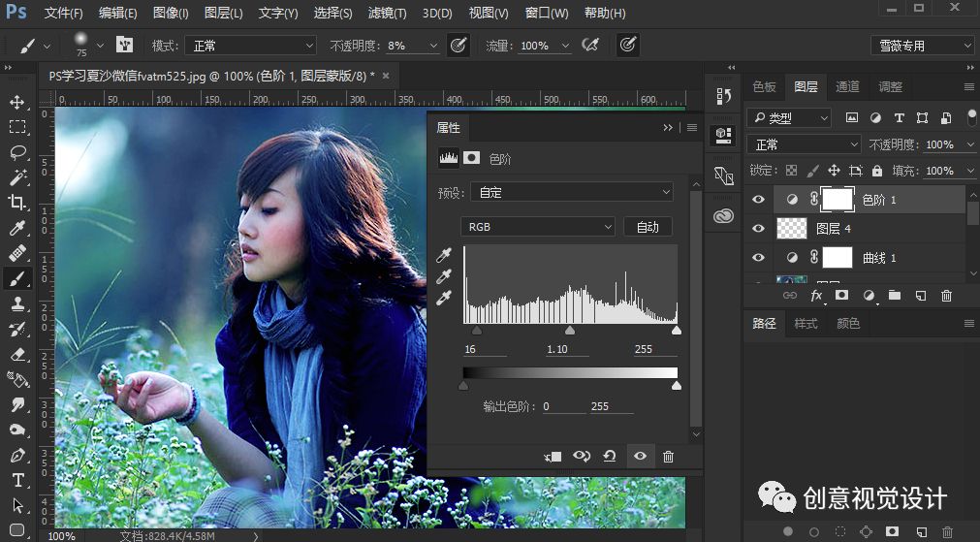
Task: Reset adjustment to defaults
Action: point(610,457)
